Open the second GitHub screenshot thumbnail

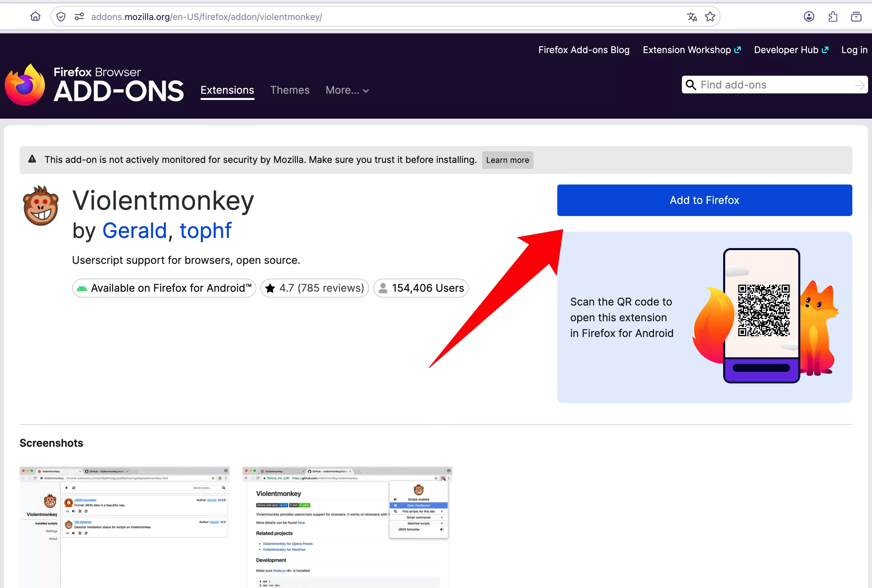(347, 527)
